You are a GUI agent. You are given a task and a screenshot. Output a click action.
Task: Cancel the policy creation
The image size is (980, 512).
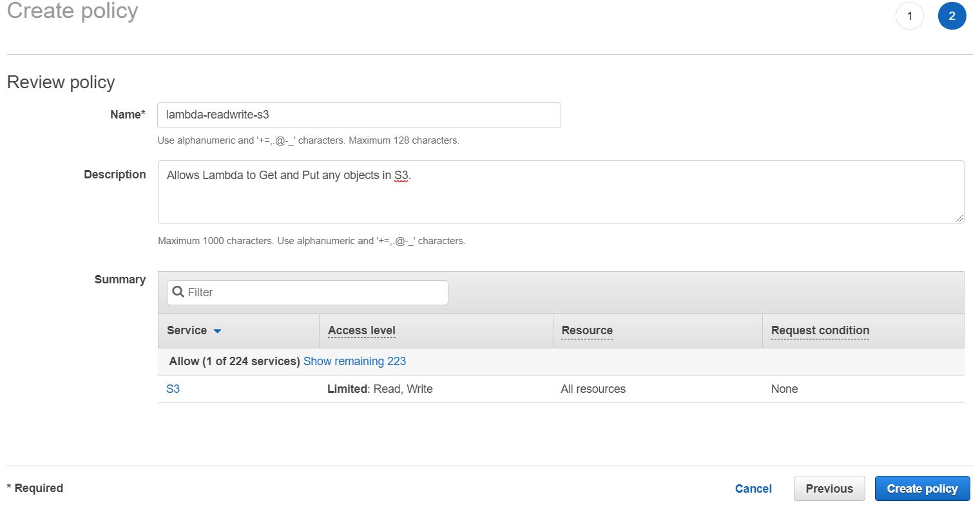(753, 488)
